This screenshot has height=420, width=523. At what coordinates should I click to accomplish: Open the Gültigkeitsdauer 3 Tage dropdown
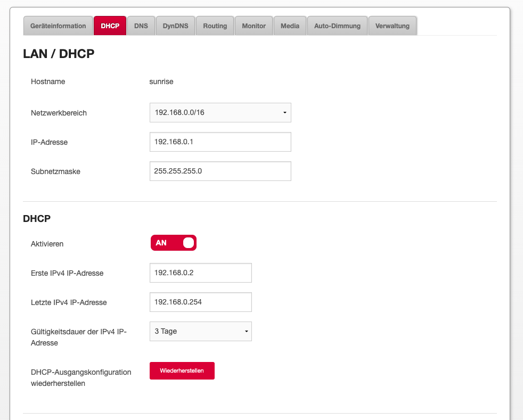pyautogui.click(x=200, y=331)
